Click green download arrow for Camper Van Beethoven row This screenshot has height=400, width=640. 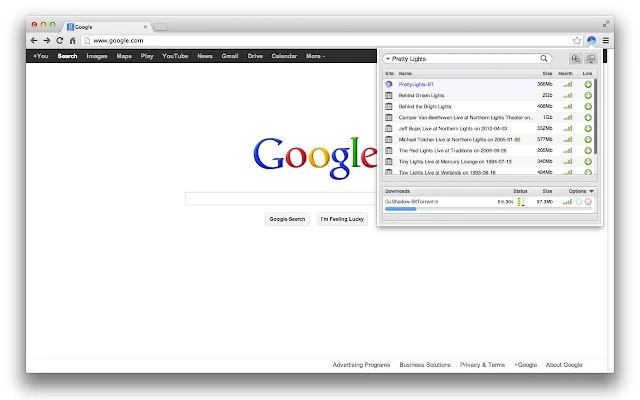[x=588, y=118]
